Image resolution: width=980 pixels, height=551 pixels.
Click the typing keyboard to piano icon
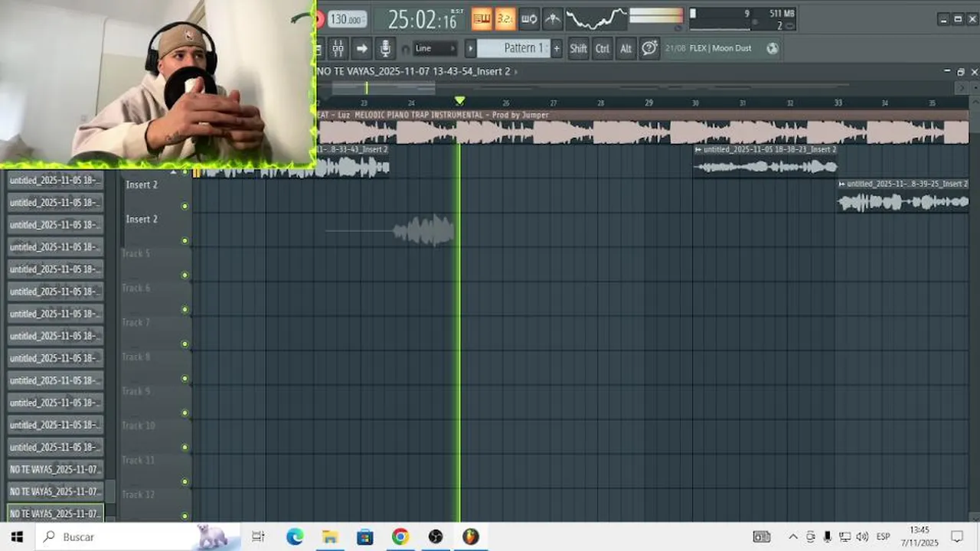482,18
